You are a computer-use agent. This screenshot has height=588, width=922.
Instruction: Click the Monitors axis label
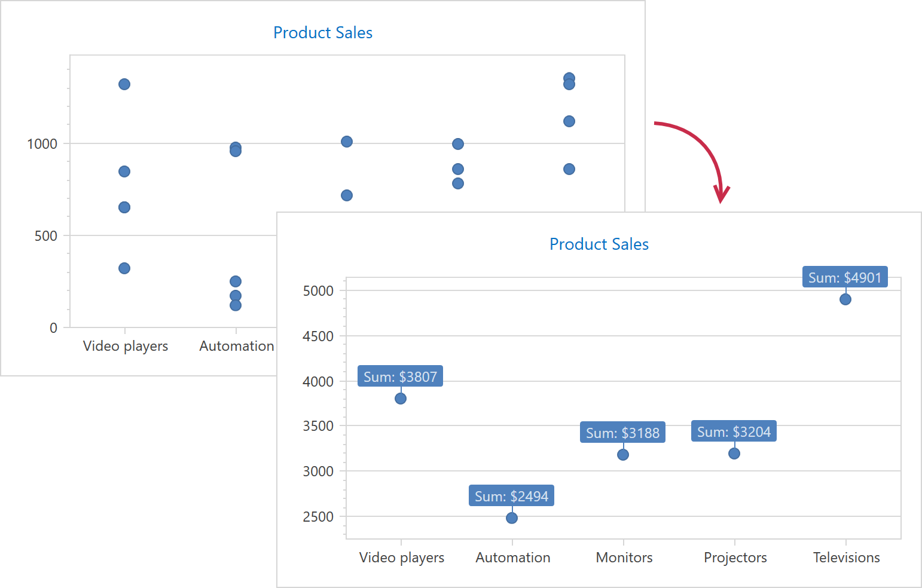coord(624,558)
